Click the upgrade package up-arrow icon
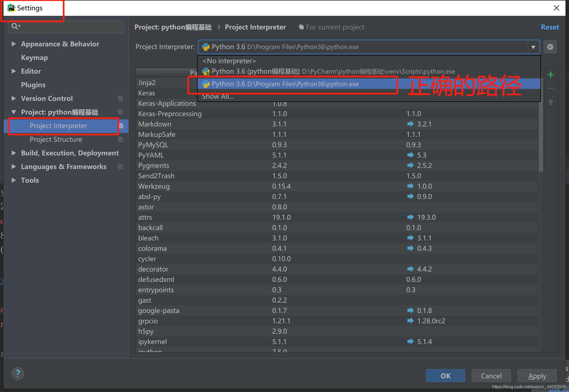Image resolution: width=569 pixels, height=392 pixels. 550,102
